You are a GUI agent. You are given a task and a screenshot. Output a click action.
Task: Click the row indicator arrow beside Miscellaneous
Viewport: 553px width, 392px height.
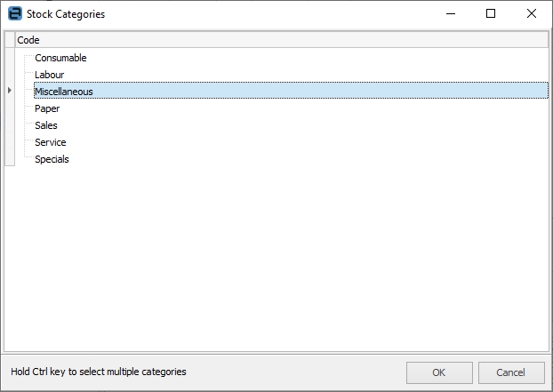[10, 91]
